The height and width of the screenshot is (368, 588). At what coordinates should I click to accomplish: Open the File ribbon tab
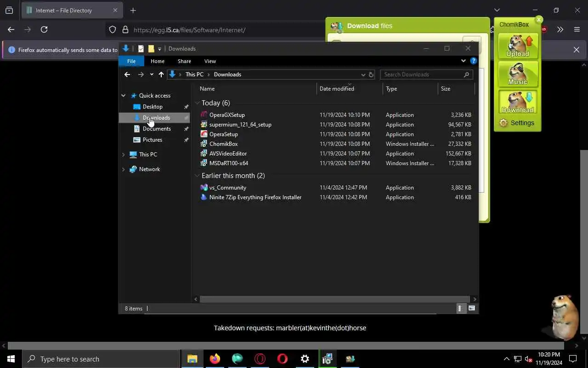[x=131, y=61]
